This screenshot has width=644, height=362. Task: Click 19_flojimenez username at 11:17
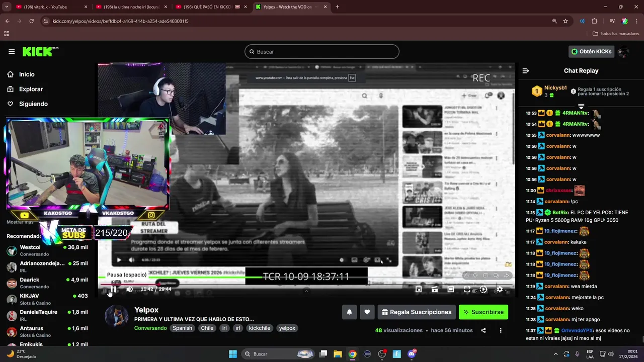(560, 231)
